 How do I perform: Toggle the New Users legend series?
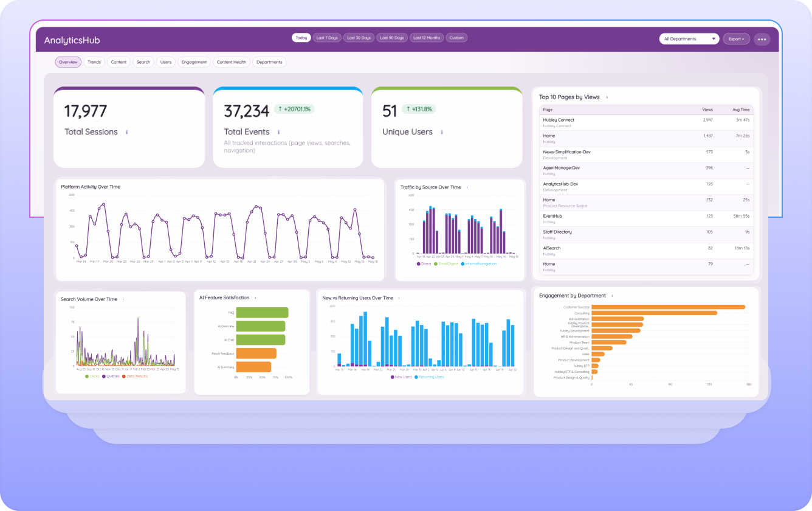(401, 377)
